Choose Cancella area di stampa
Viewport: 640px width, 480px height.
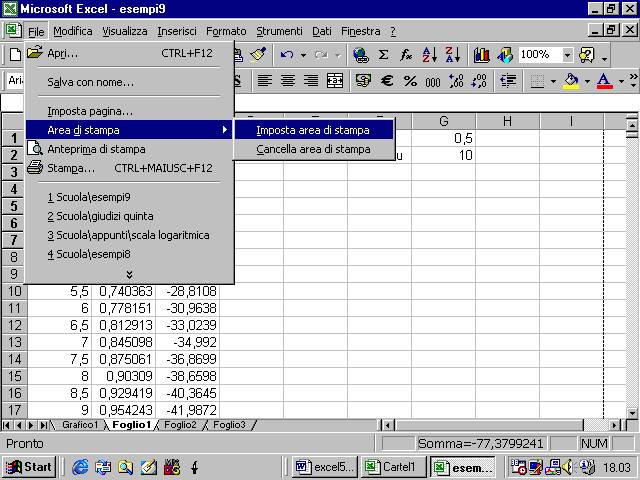click(313, 149)
